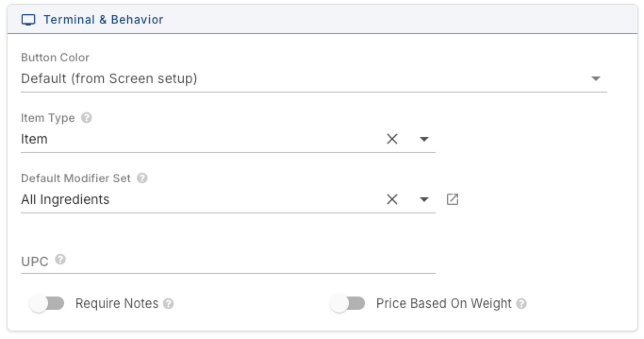
Task: Expand the Button Color dropdown arrow
Action: pos(596,78)
